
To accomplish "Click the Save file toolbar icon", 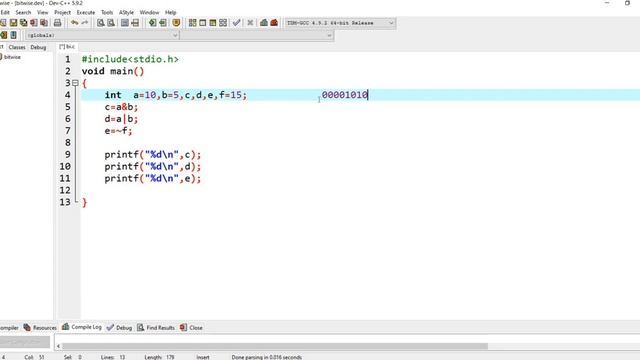I will pos(13,23).
